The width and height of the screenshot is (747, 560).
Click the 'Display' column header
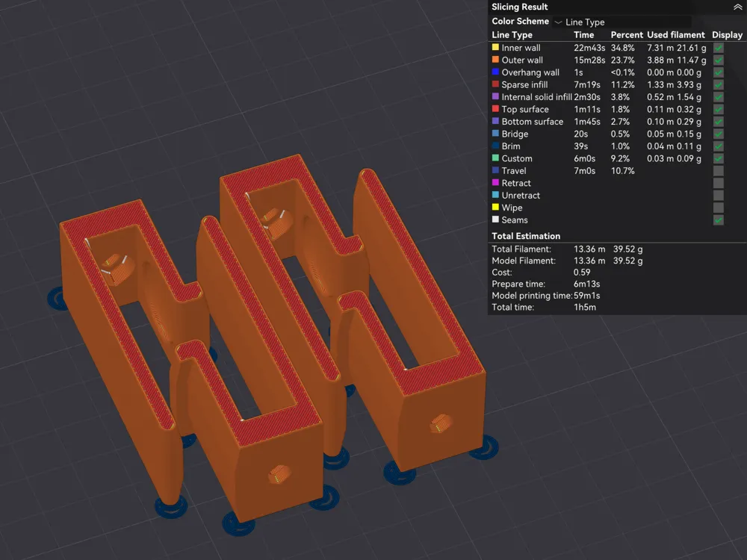tap(727, 35)
